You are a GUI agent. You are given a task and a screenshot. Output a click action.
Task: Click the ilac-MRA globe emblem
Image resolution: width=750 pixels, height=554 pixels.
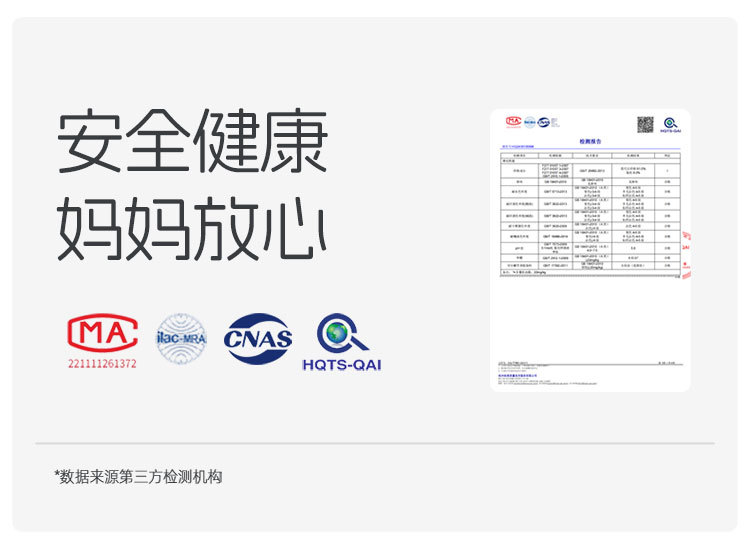(181, 338)
